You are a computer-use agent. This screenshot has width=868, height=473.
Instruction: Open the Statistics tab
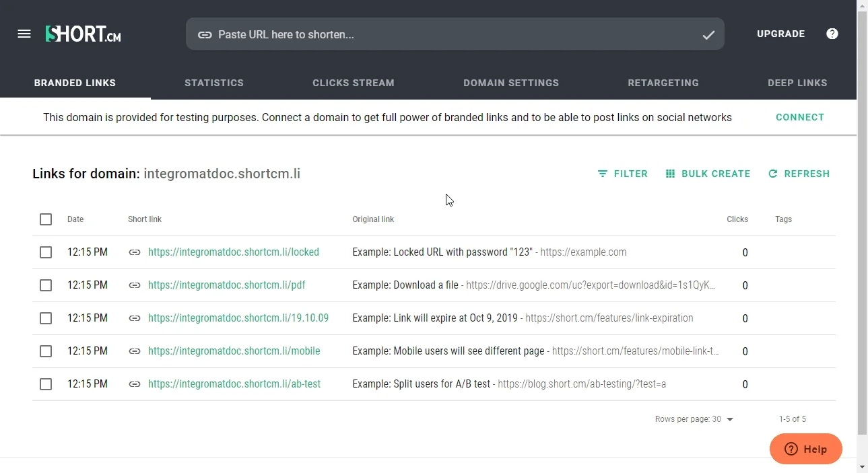click(214, 83)
